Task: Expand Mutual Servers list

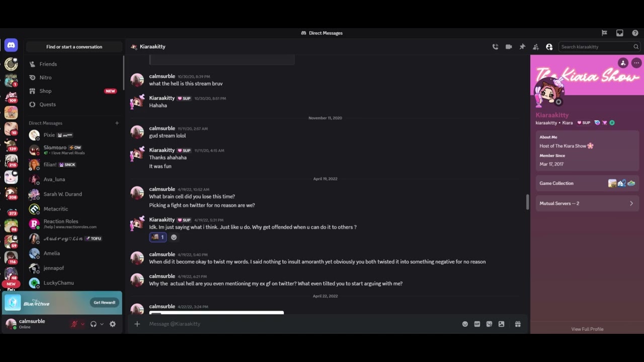Action: tap(587, 204)
